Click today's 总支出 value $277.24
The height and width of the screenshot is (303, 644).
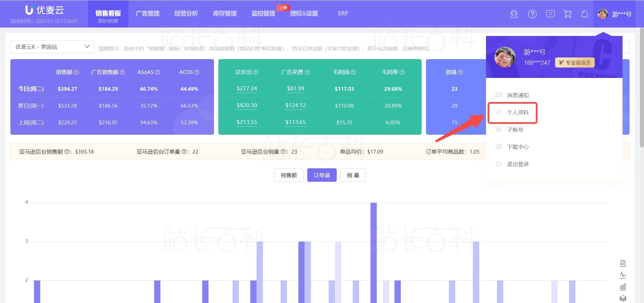[247, 89]
